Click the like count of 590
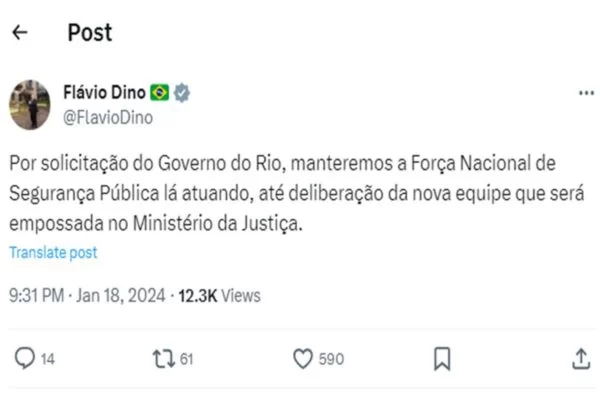600x400 pixels. [331, 359]
